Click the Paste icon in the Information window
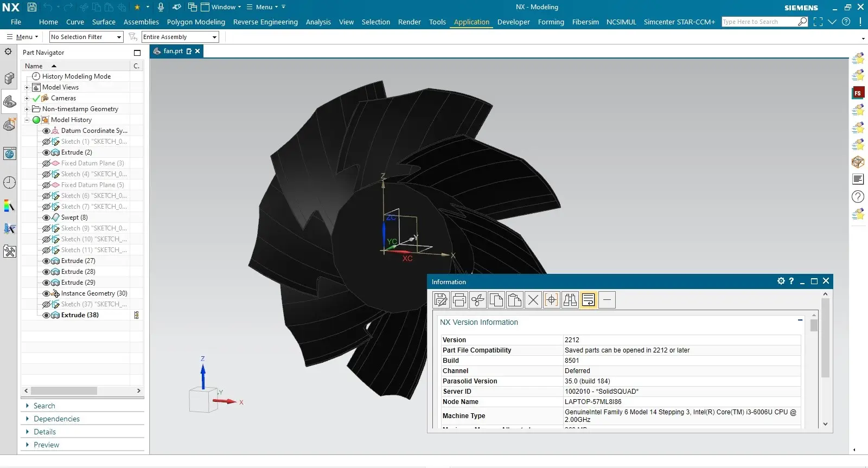Viewport: 868px width, 468px height. 515,300
